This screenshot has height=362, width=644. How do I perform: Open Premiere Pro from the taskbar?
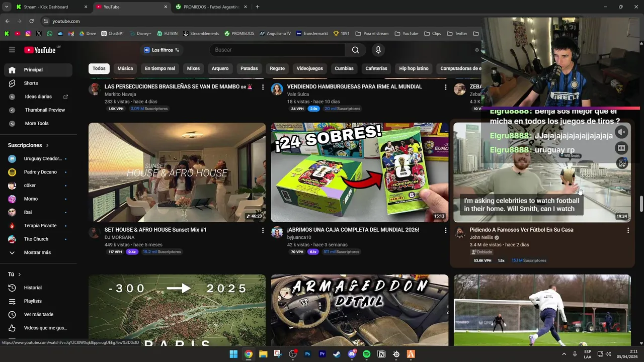[x=322, y=354]
